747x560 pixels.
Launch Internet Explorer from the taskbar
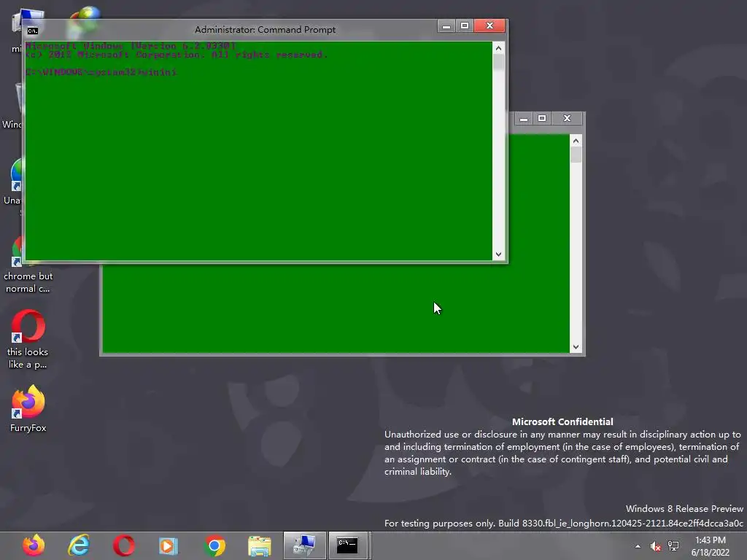coord(79,545)
